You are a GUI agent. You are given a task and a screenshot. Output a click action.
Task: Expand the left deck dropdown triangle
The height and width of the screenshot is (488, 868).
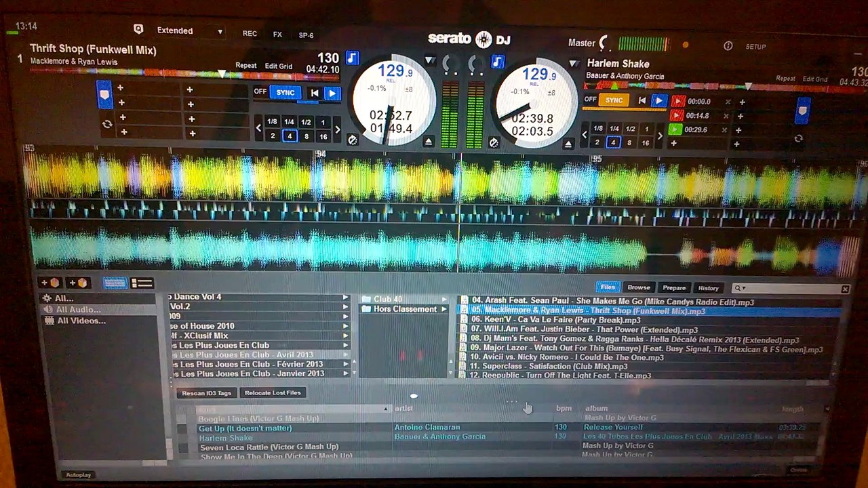coord(430,61)
